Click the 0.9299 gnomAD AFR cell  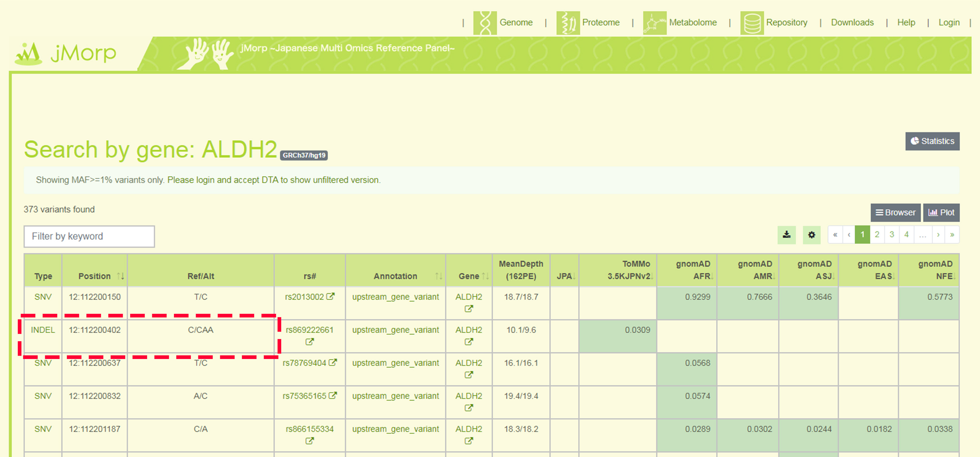click(x=687, y=303)
